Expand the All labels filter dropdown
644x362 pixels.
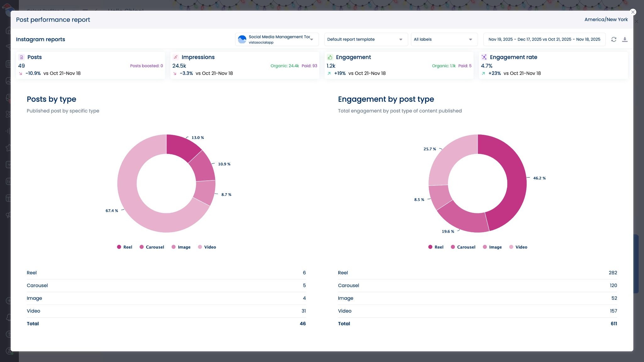[444, 39]
